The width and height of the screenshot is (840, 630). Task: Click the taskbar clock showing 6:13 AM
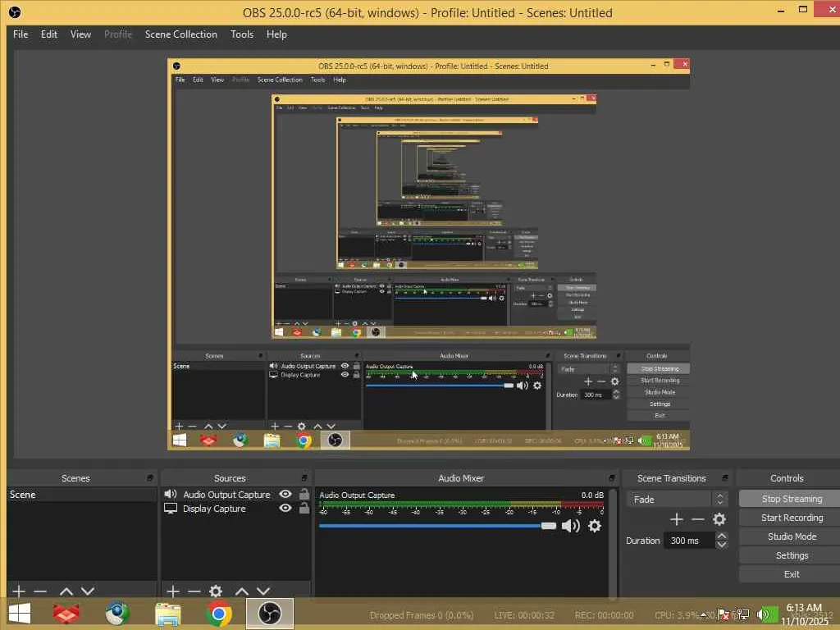click(805, 614)
